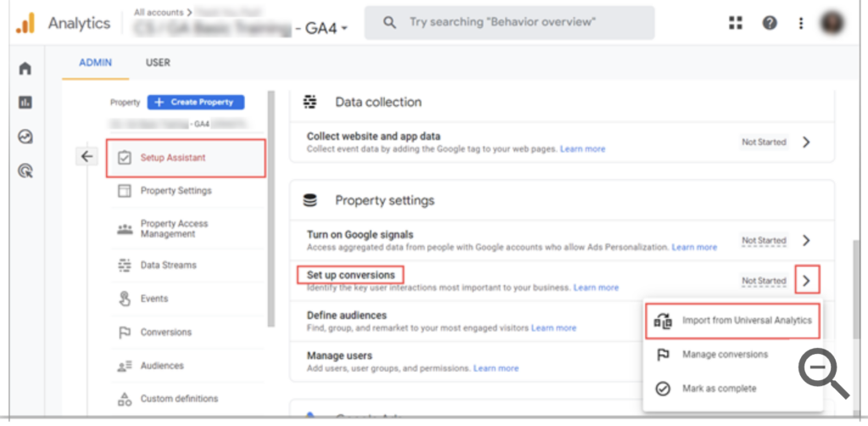Click the Behavior overview search field

click(x=509, y=23)
